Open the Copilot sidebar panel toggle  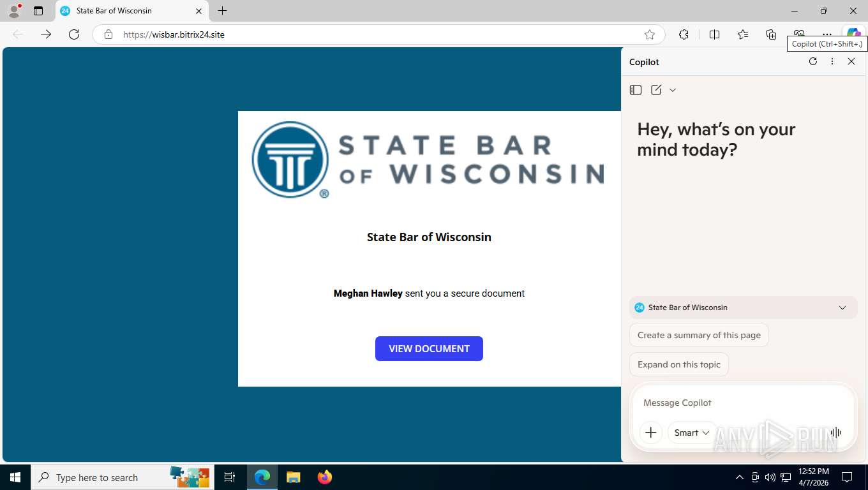point(636,90)
